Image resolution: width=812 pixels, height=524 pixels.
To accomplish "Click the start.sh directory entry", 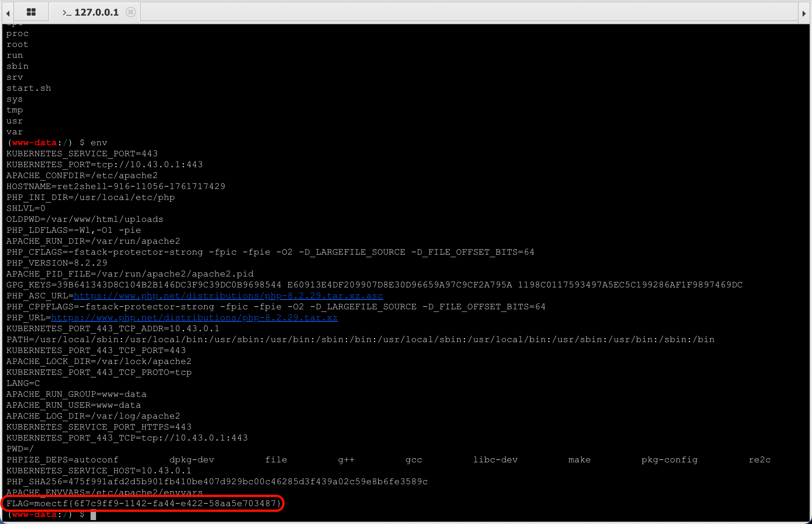I will [x=29, y=88].
